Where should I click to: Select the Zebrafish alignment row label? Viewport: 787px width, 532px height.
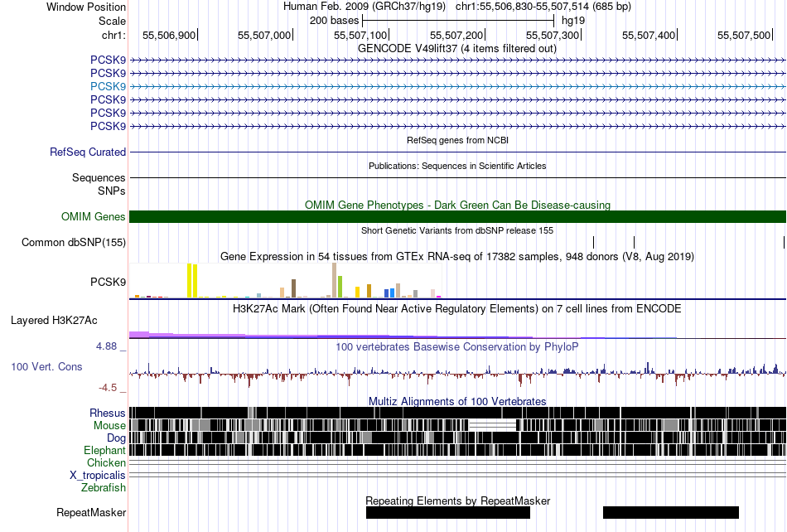coord(104,487)
